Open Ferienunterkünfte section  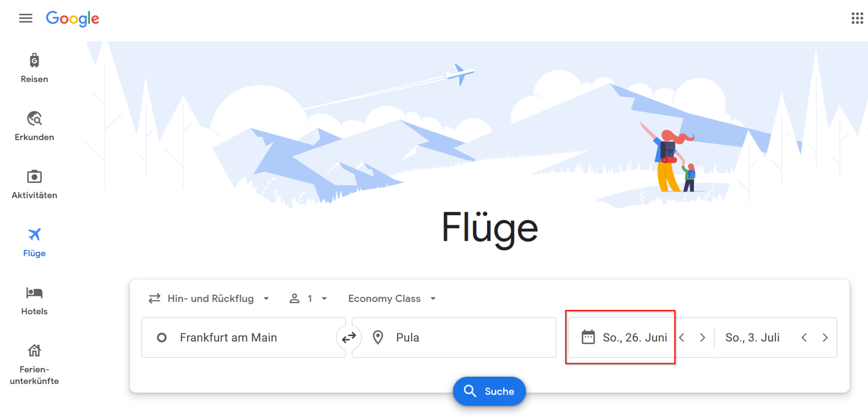34,364
